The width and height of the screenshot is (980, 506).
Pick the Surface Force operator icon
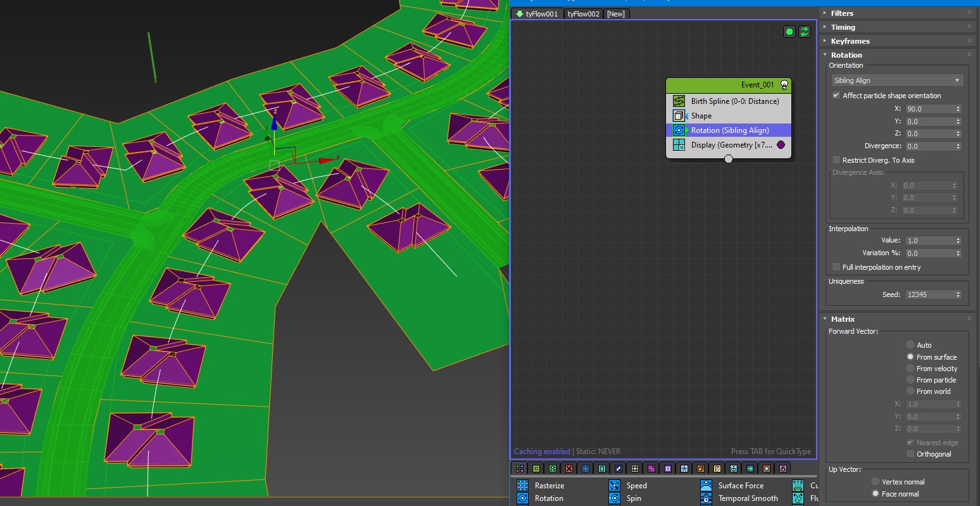706,486
